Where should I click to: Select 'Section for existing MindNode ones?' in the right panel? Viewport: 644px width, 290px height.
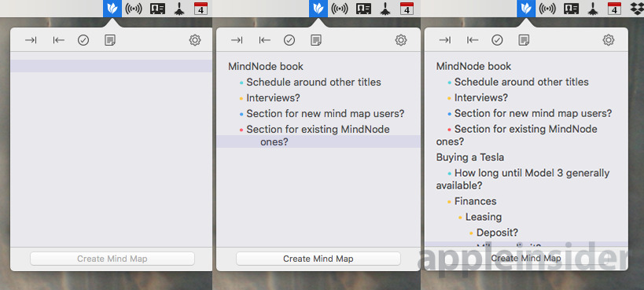coord(517,135)
